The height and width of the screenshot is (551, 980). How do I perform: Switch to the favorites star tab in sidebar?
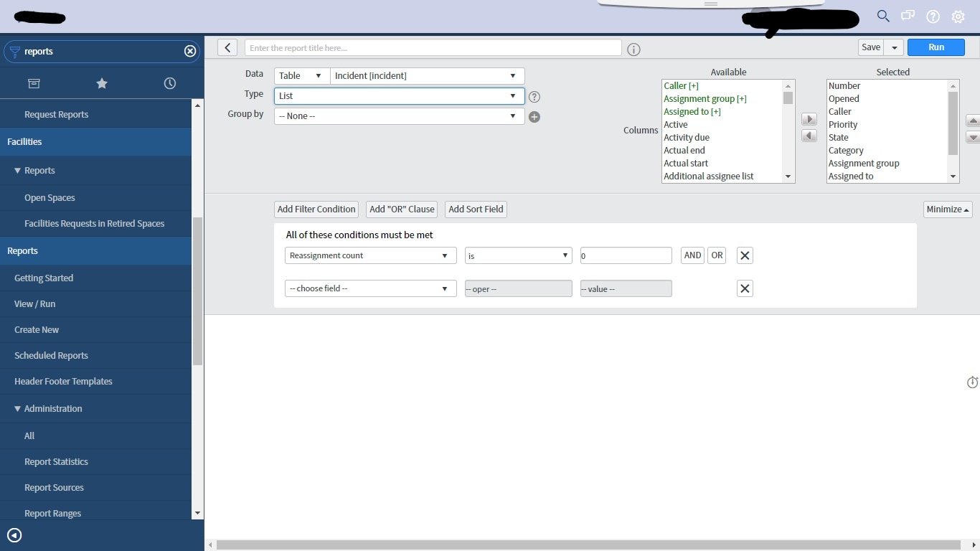(x=102, y=83)
